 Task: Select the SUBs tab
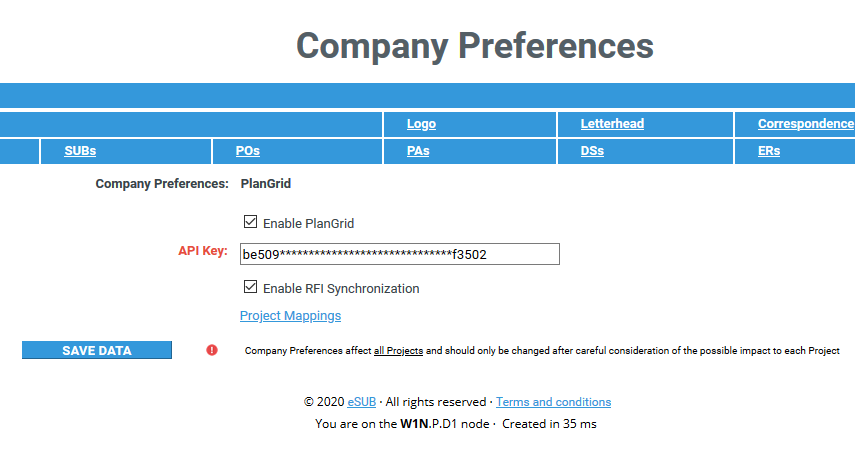[80, 151]
